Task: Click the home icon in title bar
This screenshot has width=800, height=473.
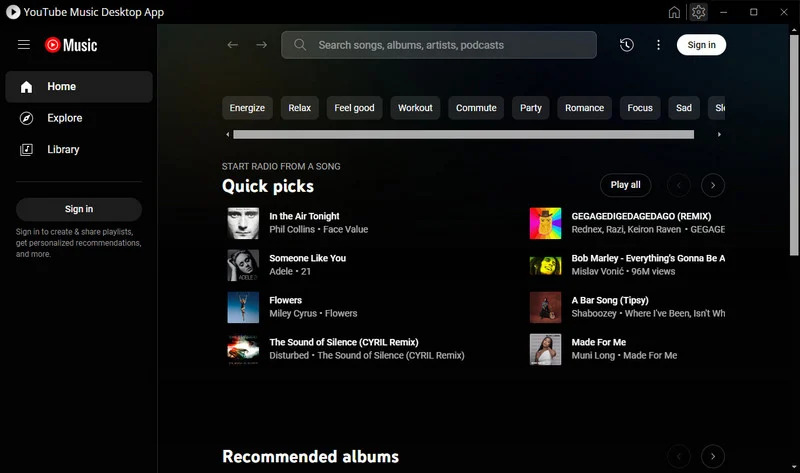Action: coord(674,12)
